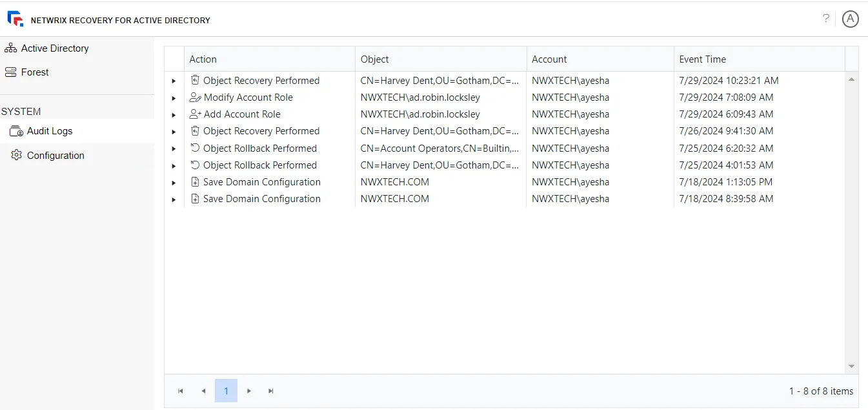This screenshot has width=868, height=410.
Task: Click the Configuration gear icon
Action: 16,155
